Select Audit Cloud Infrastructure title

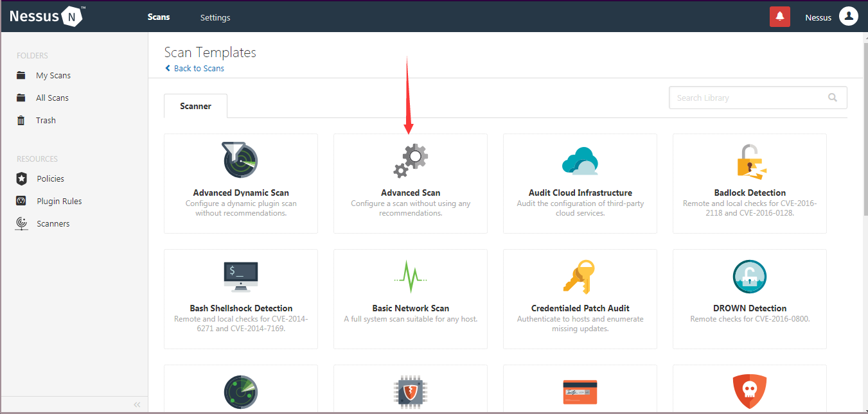point(580,193)
